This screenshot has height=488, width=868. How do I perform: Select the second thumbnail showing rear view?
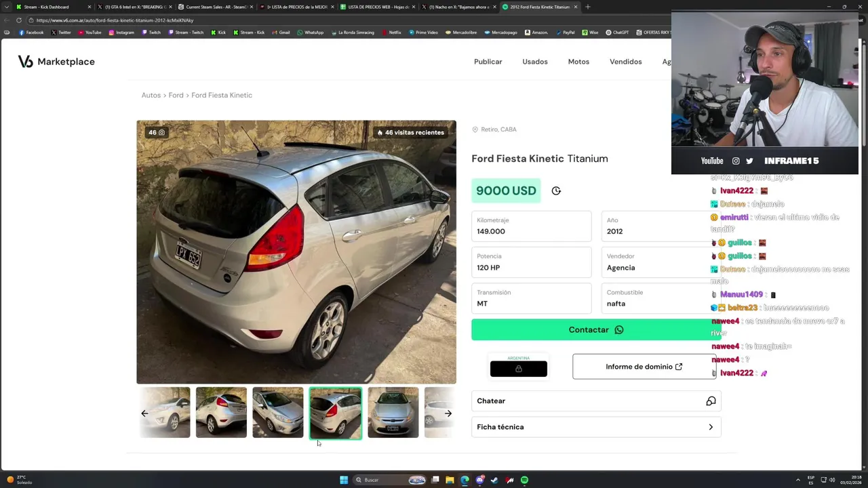pyautogui.click(x=221, y=413)
